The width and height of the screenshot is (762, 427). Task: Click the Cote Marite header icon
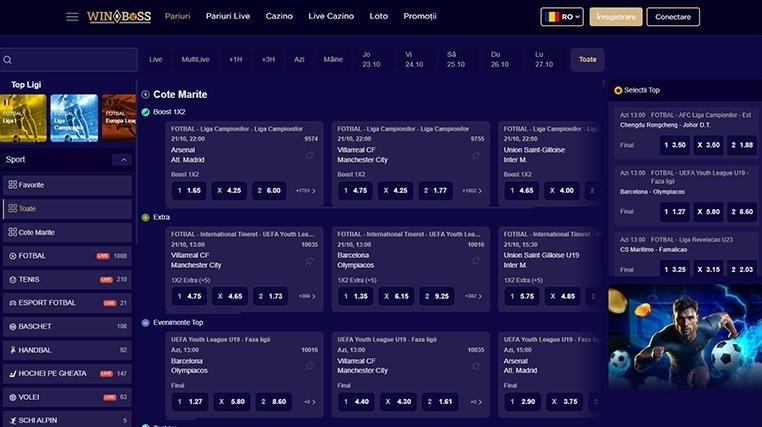click(x=145, y=94)
